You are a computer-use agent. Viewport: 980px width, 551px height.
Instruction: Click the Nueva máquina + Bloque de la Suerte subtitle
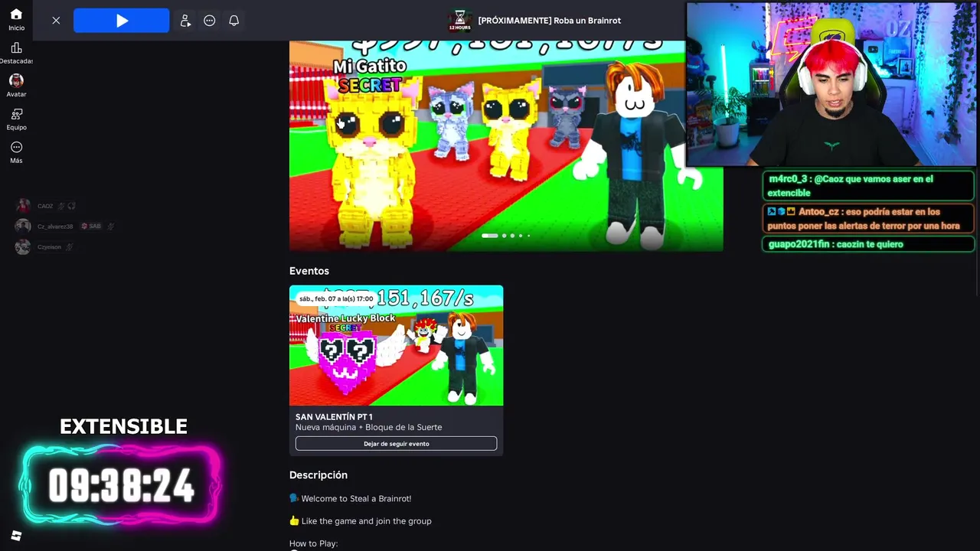pyautogui.click(x=369, y=427)
